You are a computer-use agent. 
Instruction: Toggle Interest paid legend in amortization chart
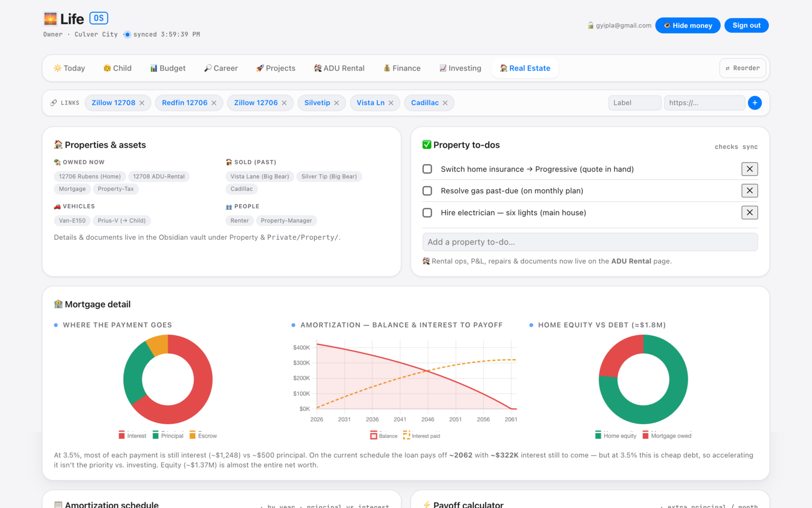pos(422,436)
